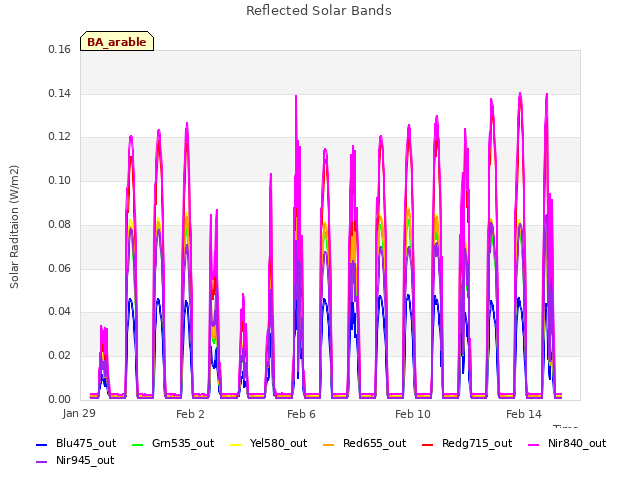Click the 0.04 y-axis tick label
The image size is (640, 480).
(x=59, y=311)
